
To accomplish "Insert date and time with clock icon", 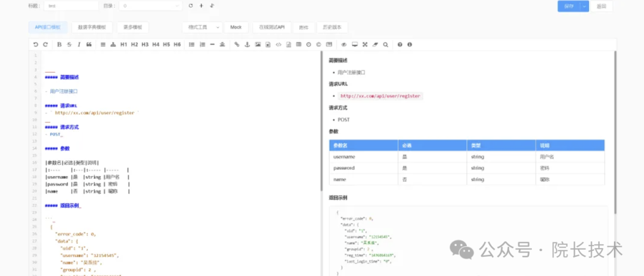I will coord(308,44).
